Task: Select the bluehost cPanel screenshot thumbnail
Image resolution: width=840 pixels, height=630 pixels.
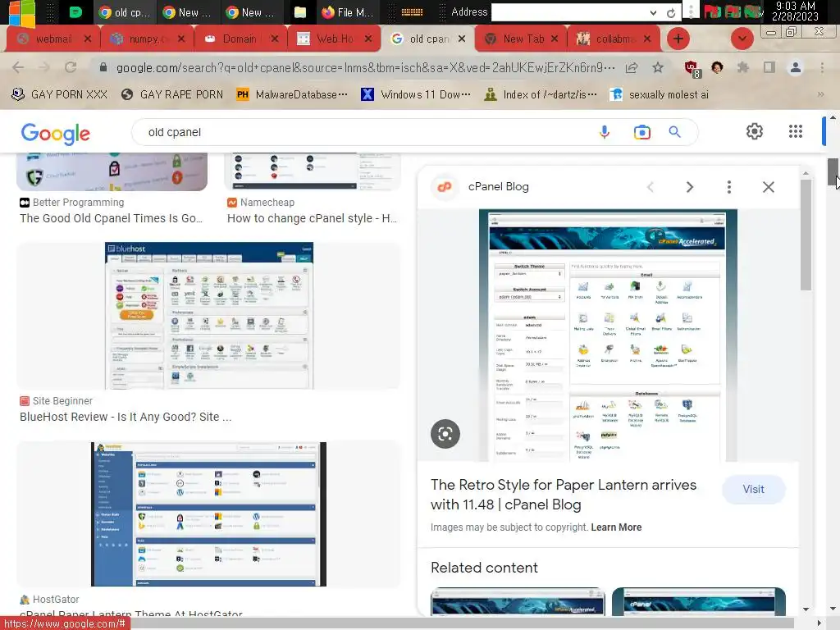Action: click(x=209, y=316)
